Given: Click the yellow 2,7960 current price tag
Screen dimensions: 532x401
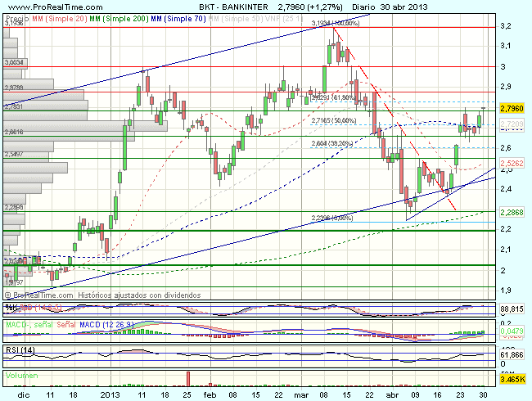Looking at the screenshot, I should point(512,107).
